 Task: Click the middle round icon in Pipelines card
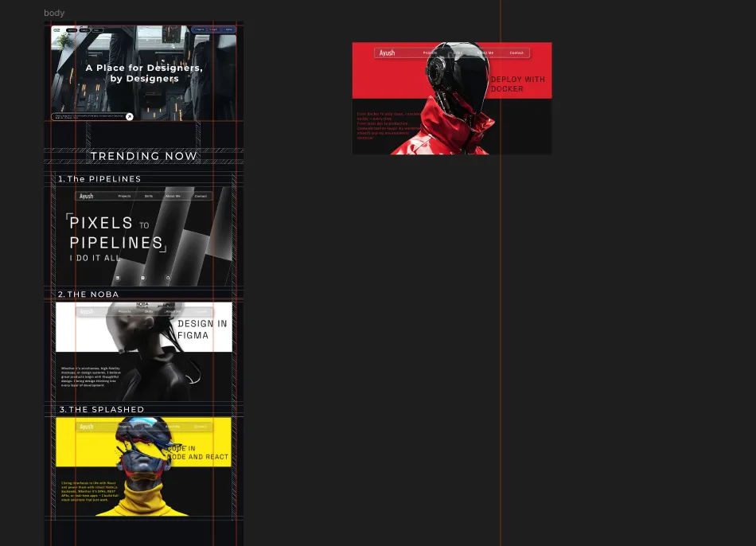coord(142,278)
